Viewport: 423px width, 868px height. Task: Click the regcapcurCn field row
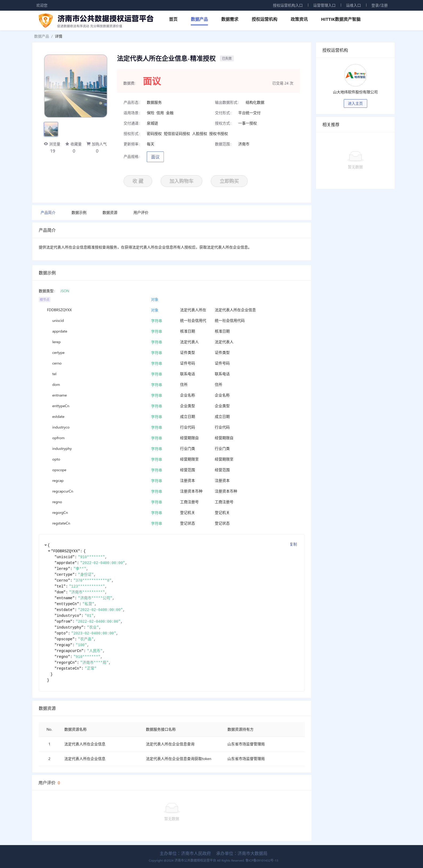172,491
